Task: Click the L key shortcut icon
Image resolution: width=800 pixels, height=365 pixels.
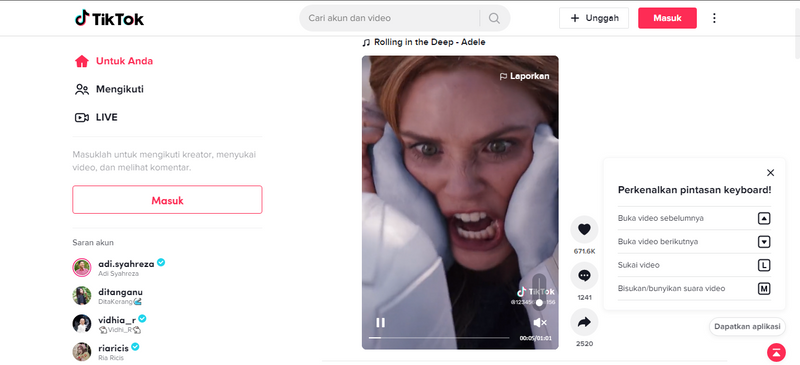Action: (x=764, y=265)
